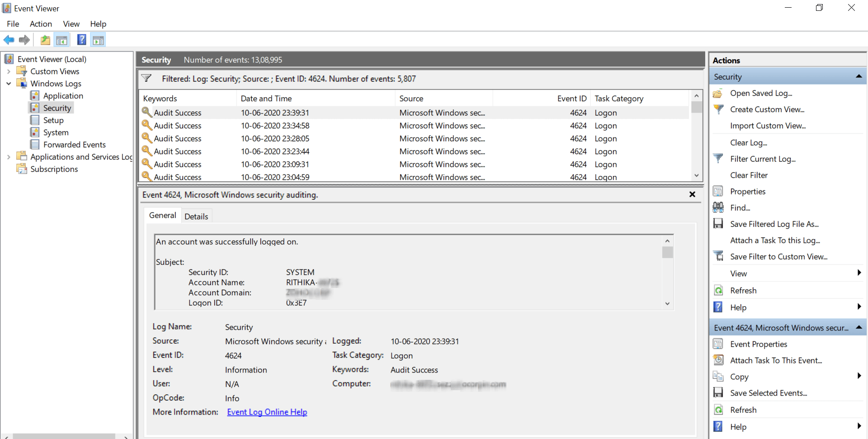Click the Application log icon in tree
The image size is (868, 439).
35,95
